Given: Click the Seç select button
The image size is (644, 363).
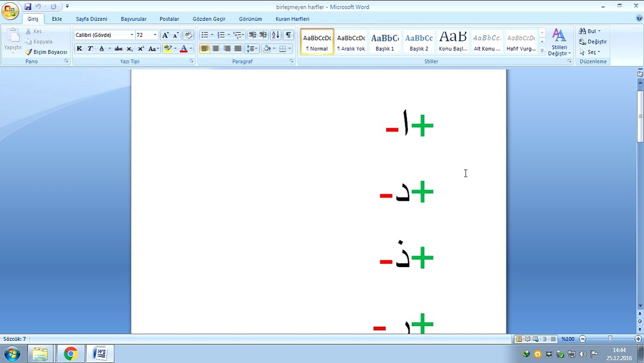Looking at the screenshot, I should (590, 52).
